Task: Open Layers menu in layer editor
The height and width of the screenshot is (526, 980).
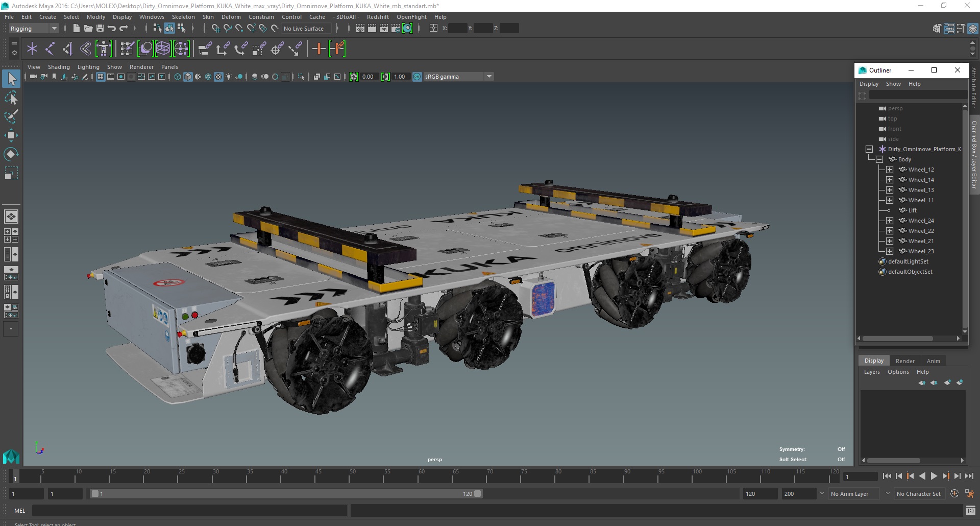Action: 872,372
